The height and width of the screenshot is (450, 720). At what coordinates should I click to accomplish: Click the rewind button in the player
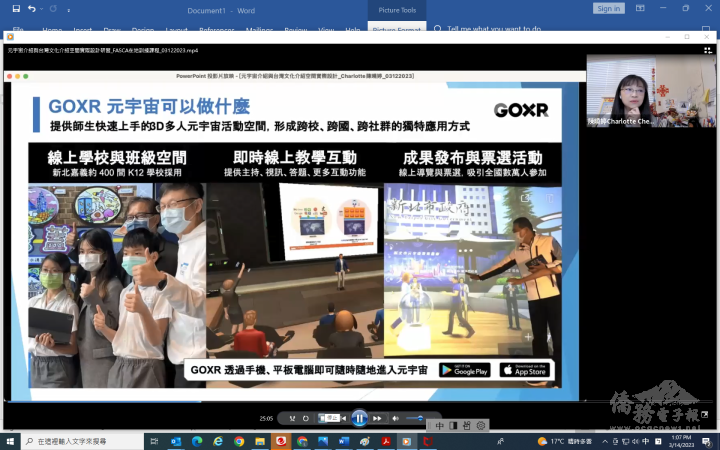tap(343, 418)
